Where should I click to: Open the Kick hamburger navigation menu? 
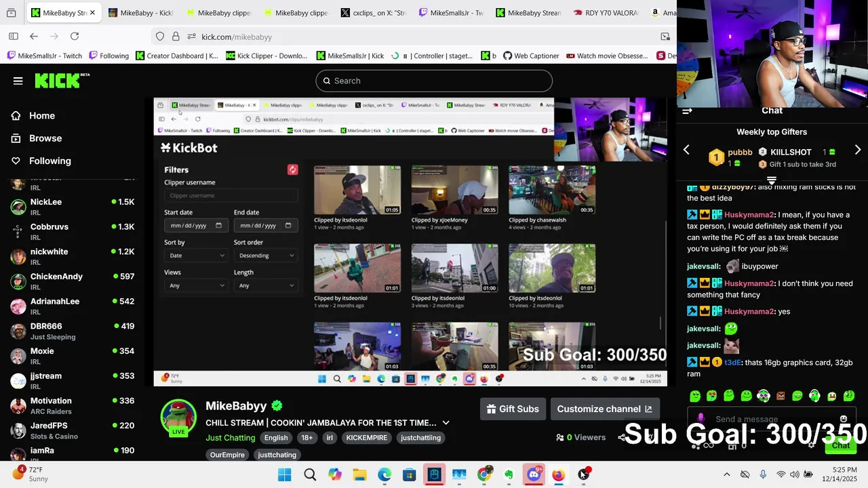[18, 81]
